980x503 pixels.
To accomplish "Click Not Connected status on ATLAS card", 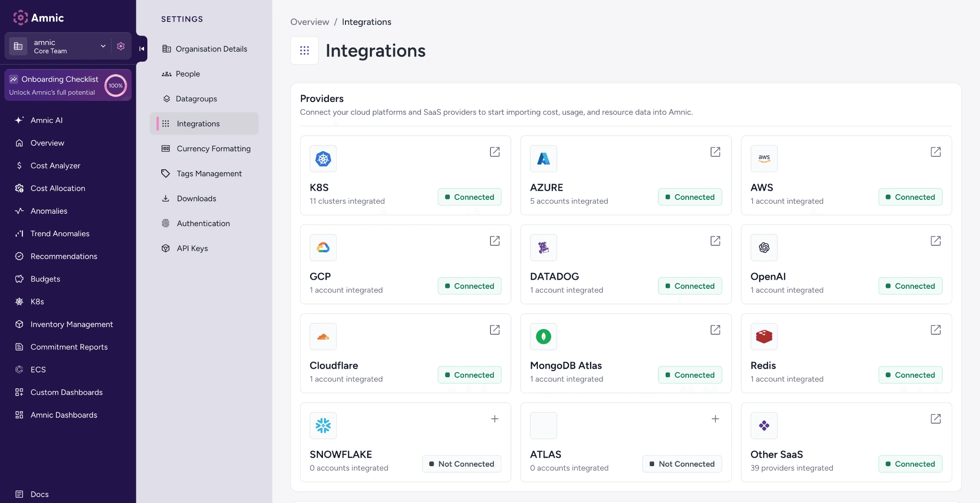I will coord(682,464).
